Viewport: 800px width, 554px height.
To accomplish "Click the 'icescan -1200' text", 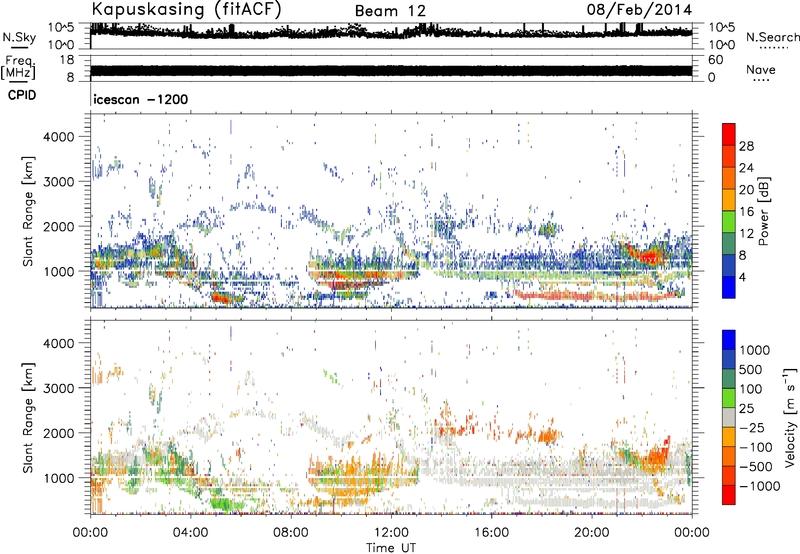I will (x=141, y=99).
